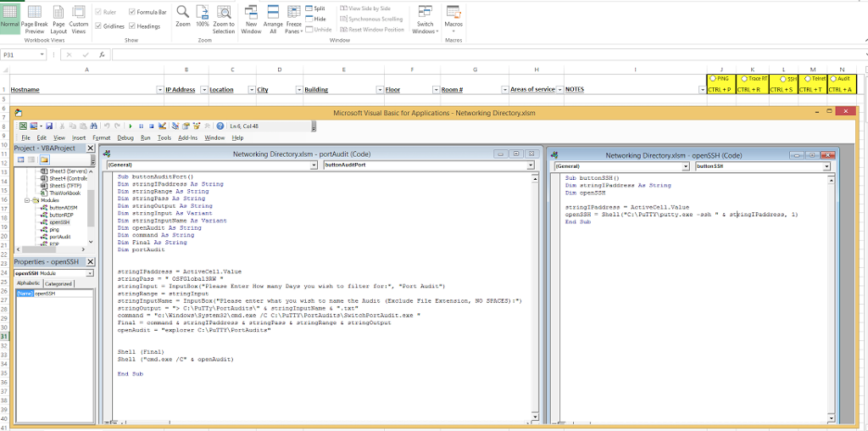Click the Redo arrow in VBA toolbar

117,126
